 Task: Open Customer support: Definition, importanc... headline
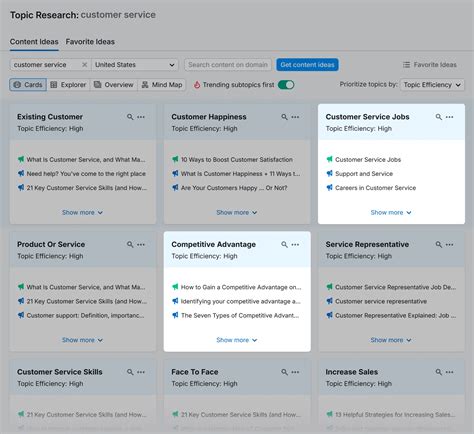85,315
